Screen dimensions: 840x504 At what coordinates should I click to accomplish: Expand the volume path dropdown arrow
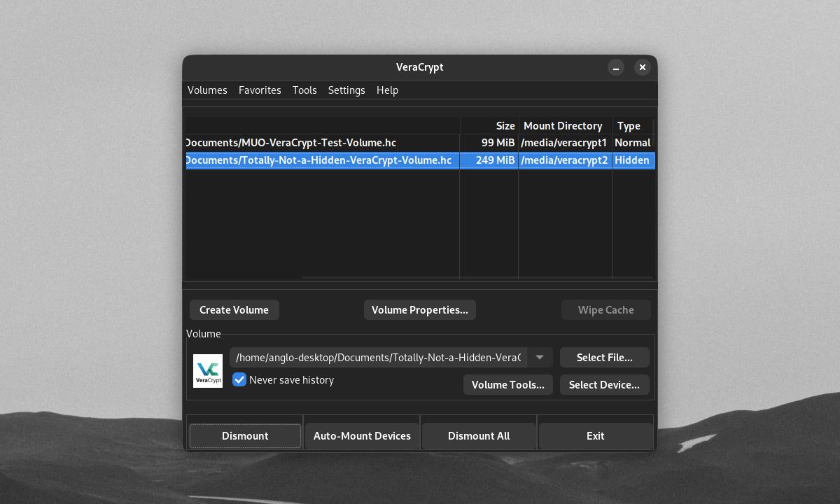(540, 358)
